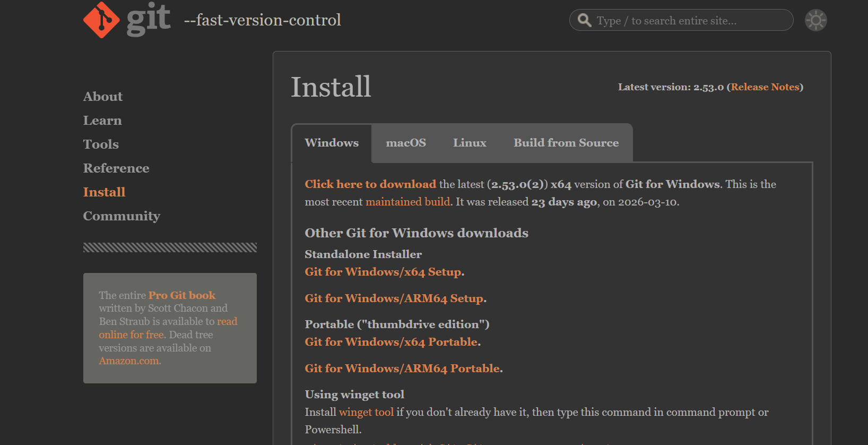Viewport: 868px width, 445px height.
Task: Open the Amazon.com link
Action: pyautogui.click(x=129, y=361)
